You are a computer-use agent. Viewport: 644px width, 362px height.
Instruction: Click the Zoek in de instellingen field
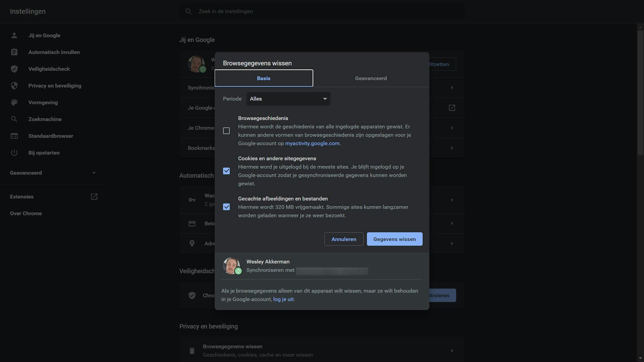pos(322,11)
